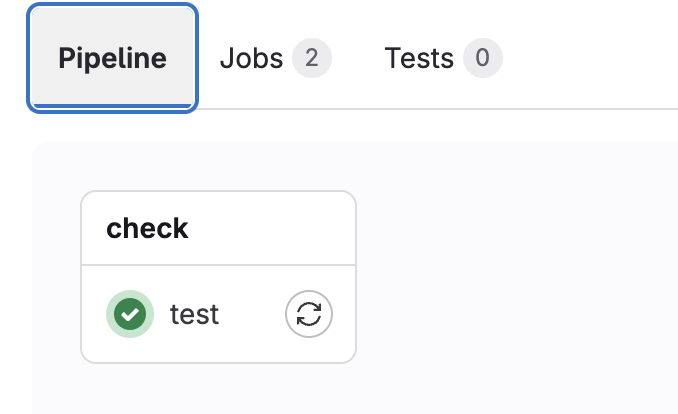Rerun test using the refresh button

(x=309, y=314)
